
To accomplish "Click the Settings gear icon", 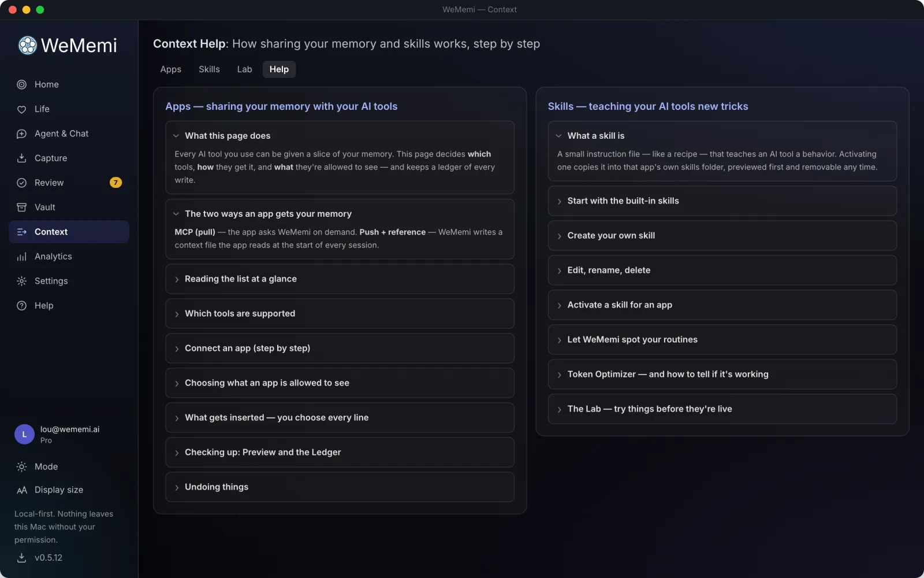I will coord(21,281).
